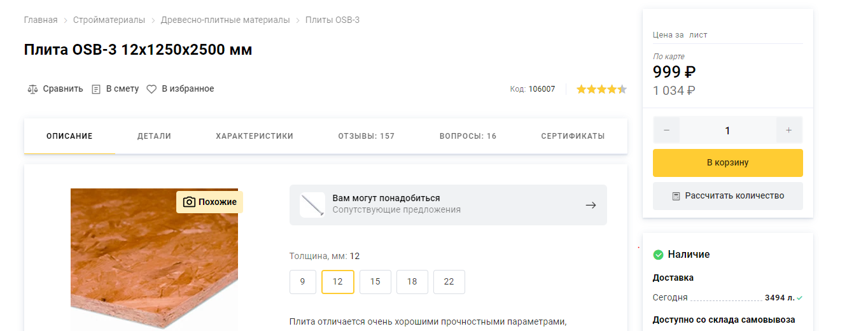Open the Сертификаты tab

573,136
